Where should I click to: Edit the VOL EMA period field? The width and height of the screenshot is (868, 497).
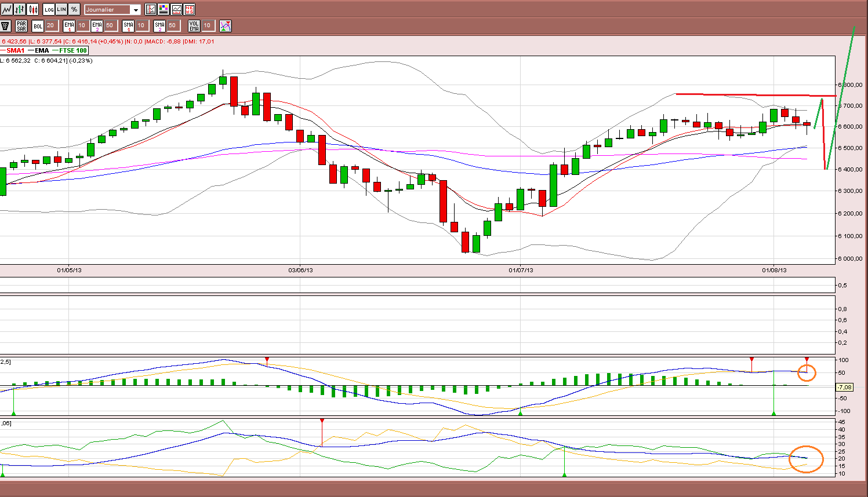pyautogui.click(x=208, y=25)
